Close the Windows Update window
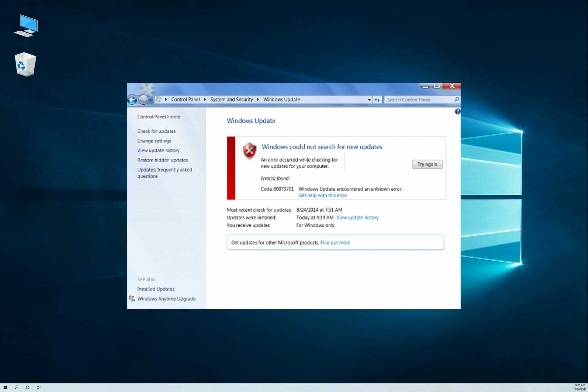 tap(452, 86)
